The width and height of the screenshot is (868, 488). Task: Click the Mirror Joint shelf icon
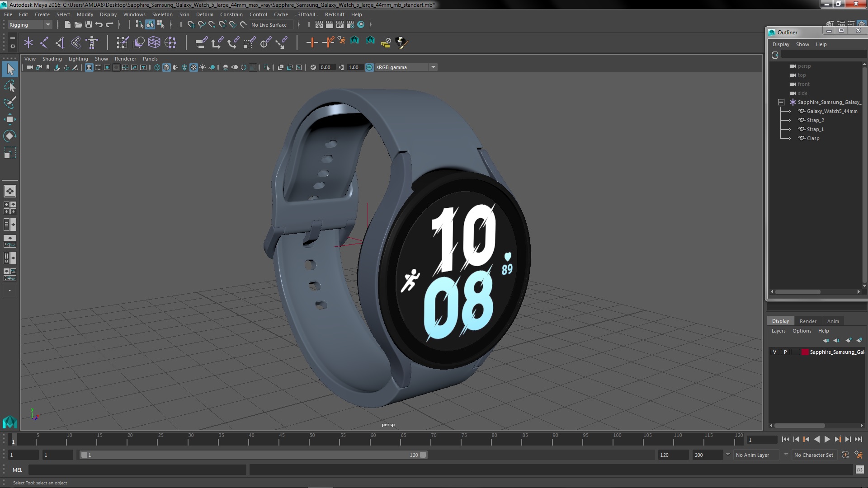60,43
